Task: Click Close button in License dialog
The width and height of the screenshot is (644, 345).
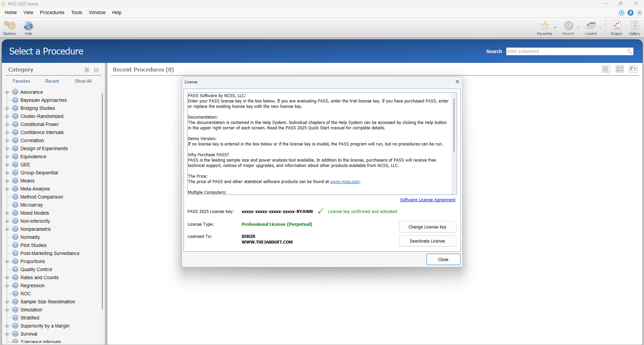Action: click(443, 259)
